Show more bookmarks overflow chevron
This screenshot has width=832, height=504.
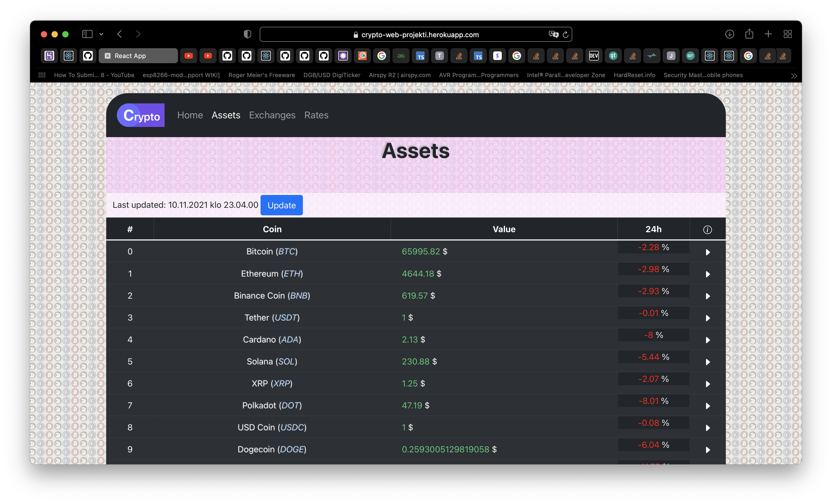pos(794,76)
